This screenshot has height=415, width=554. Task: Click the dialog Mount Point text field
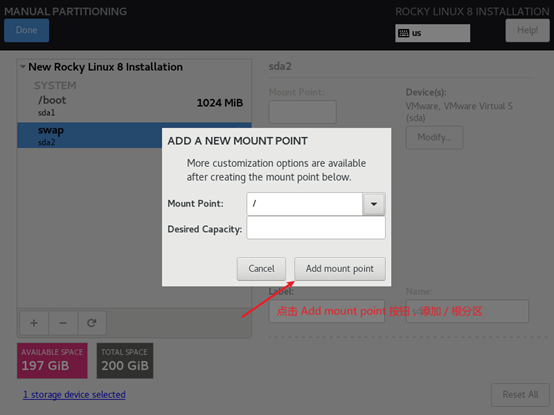pos(305,204)
